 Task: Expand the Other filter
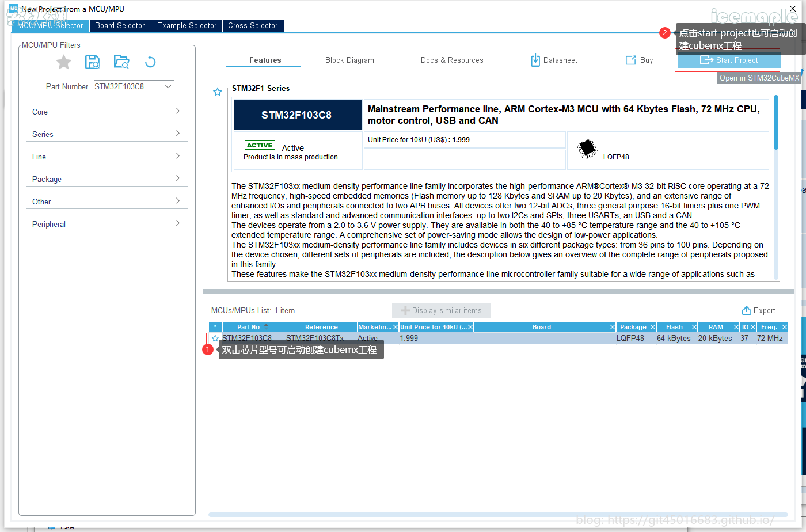pyautogui.click(x=107, y=202)
